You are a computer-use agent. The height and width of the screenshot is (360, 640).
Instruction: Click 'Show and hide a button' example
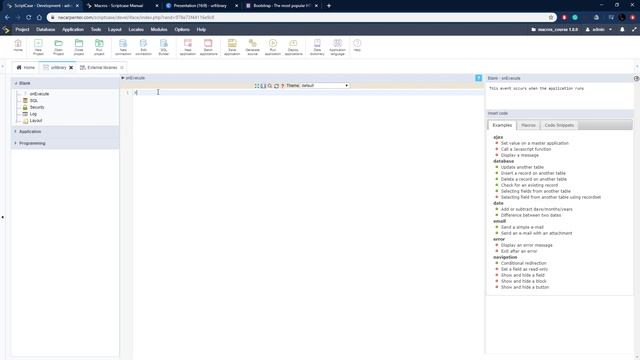click(525, 287)
